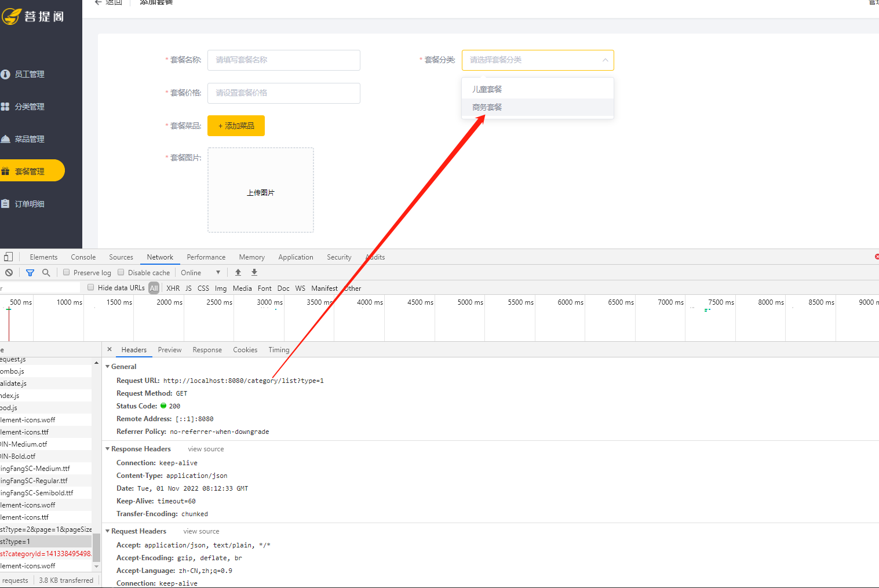
Task: Filter requests by XHR
Action: 173,288
